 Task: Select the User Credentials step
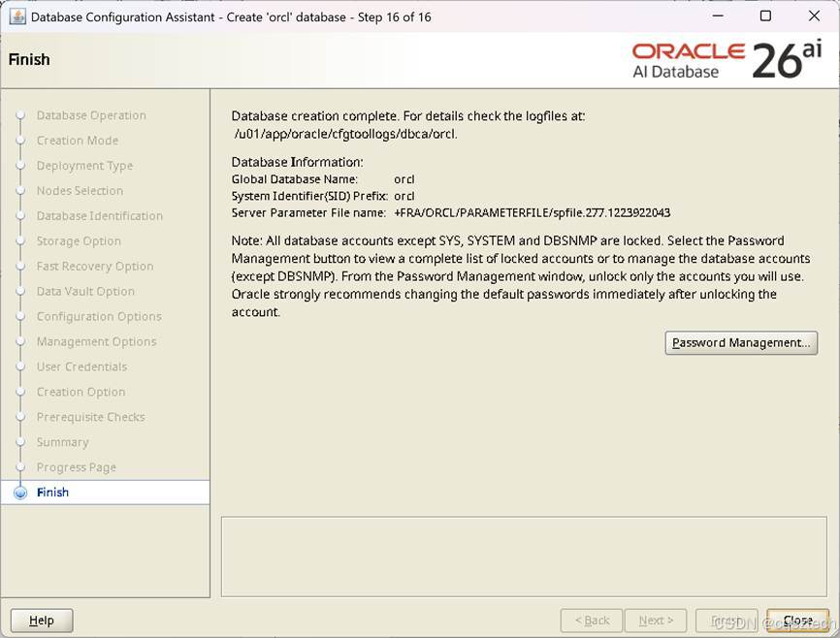pyautogui.click(x=82, y=367)
